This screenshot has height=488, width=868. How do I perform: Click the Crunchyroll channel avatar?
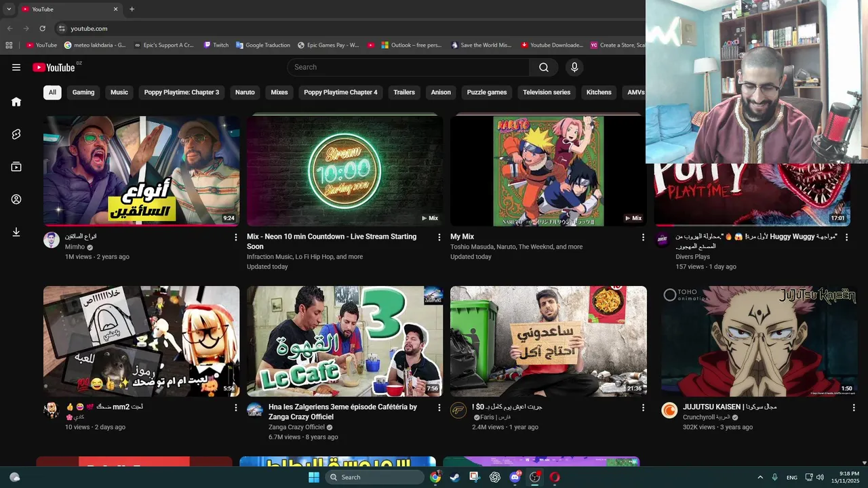coord(669,410)
